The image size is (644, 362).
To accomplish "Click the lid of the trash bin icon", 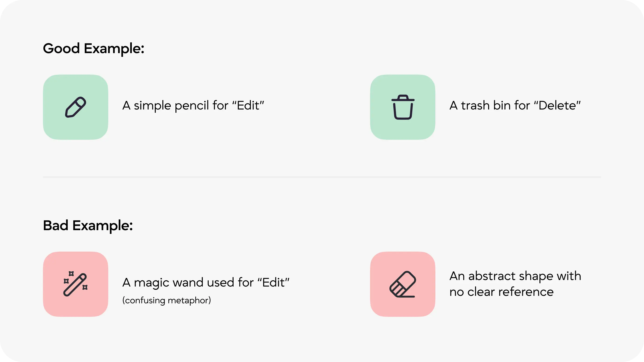I will click(x=403, y=99).
